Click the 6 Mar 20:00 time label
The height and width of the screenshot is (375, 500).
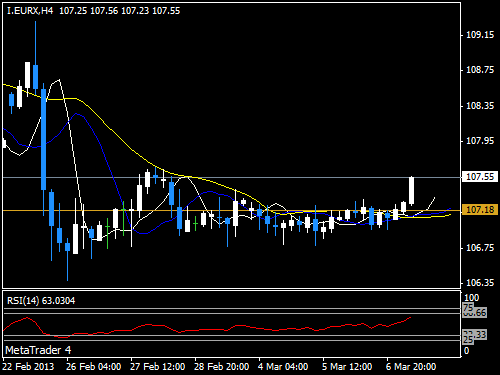(411, 367)
